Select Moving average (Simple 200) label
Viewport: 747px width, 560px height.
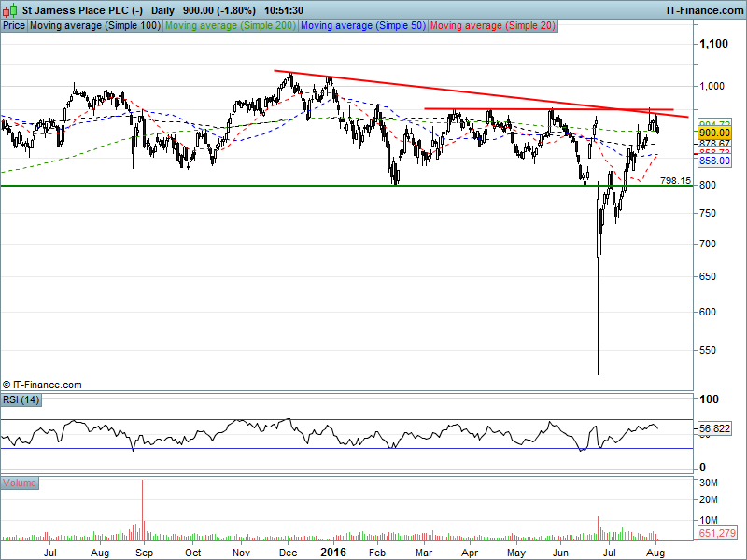tap(231, 26)
